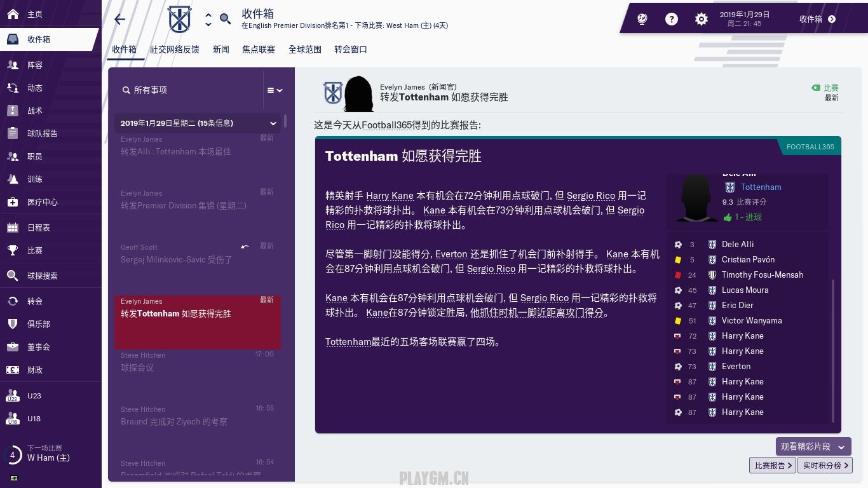This screenshot has height=488, width=868.
Task: Open 观看精彩片段 highlights dropdown
Action: click(813, 447)
